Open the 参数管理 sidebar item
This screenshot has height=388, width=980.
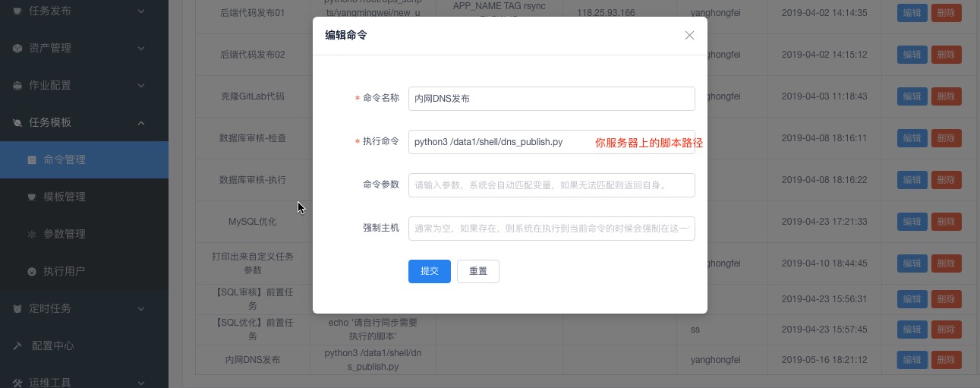[84, 234]
